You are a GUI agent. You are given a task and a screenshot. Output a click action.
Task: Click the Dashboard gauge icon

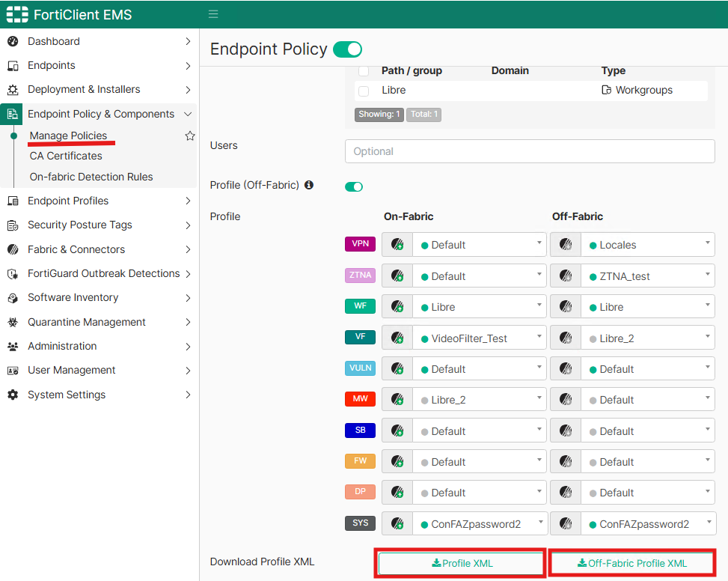coord(13,41)
